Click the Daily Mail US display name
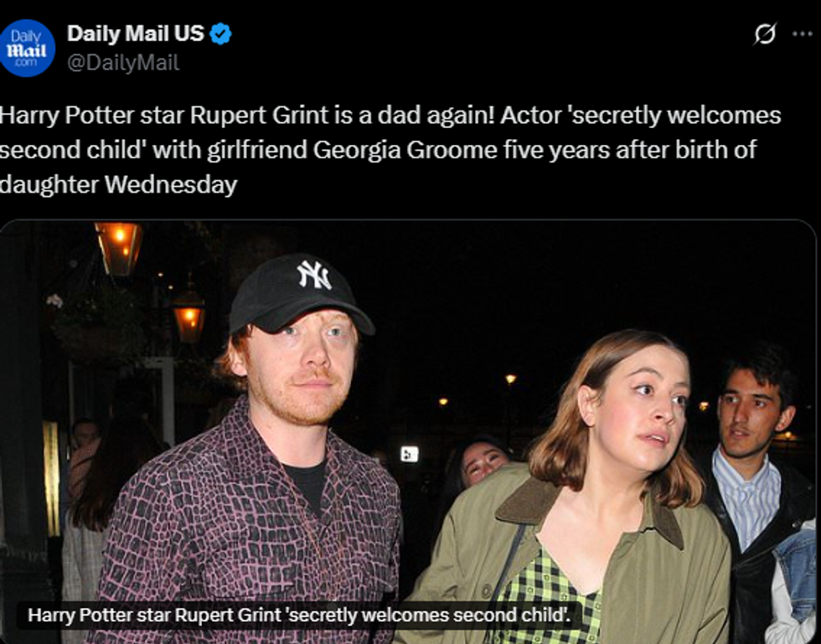821x644 pixels. [x=136, y=33]
